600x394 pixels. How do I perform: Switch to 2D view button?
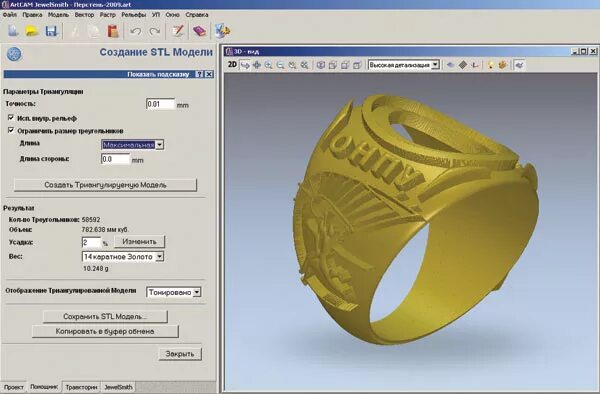coord(232,65)
